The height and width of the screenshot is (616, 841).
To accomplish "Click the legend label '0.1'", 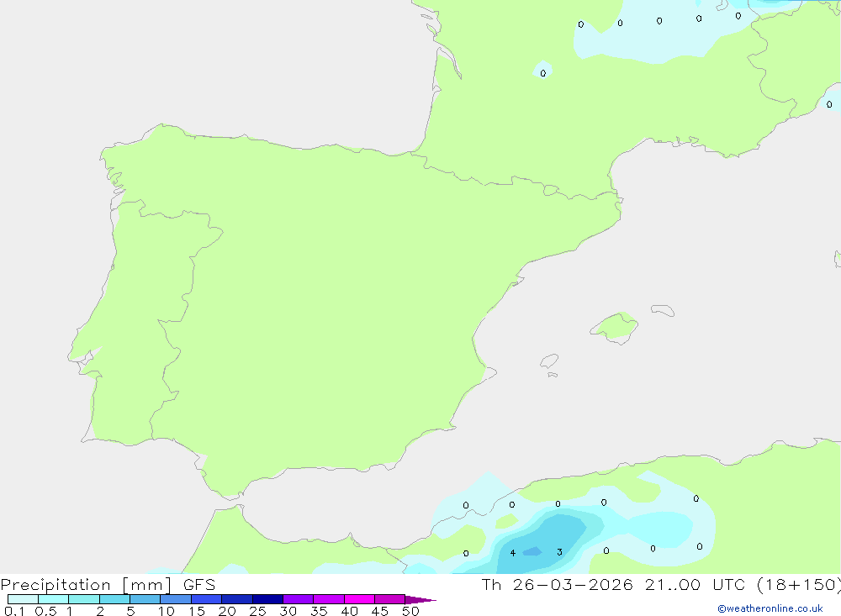I will 14,611.
